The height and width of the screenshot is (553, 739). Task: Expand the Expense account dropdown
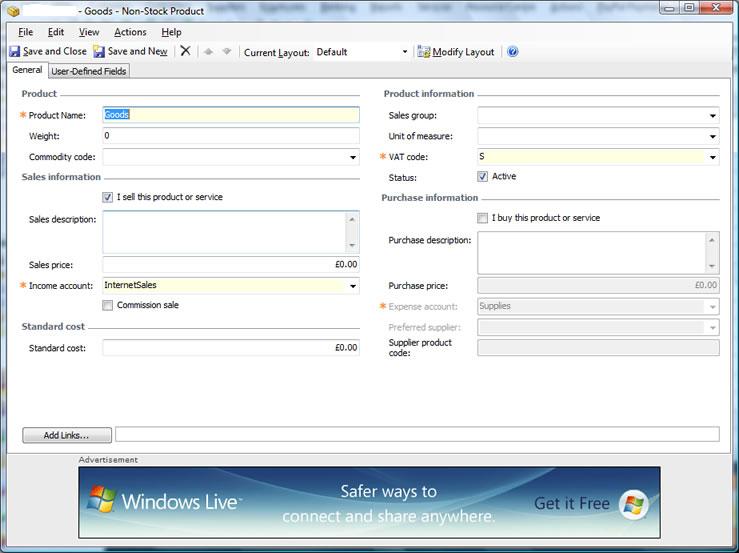[713, 307]
